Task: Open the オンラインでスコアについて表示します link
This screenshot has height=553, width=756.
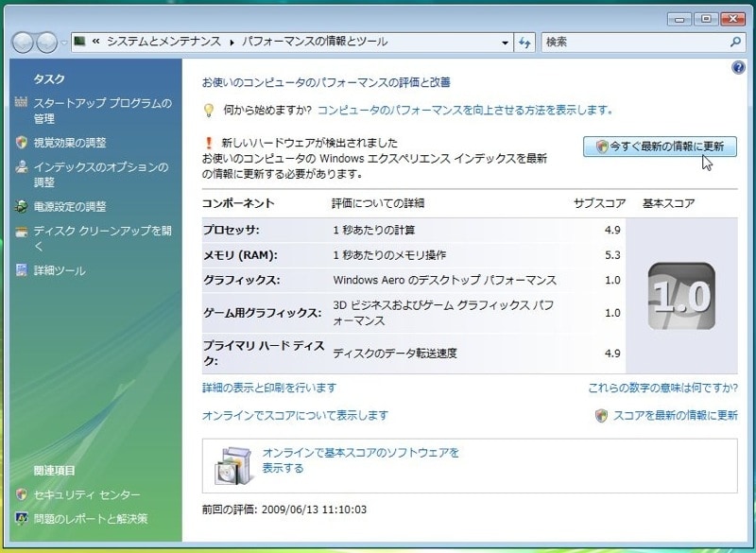Action: [295, 415]
